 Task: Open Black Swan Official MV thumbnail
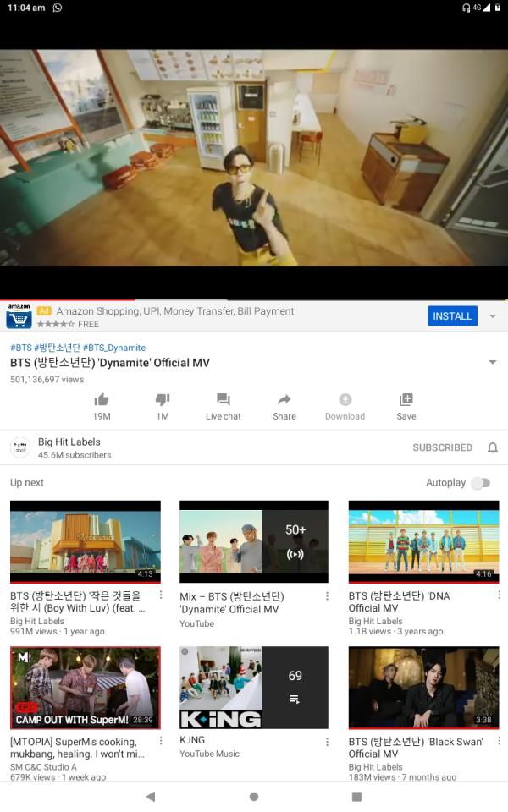(x=424, y=688)
